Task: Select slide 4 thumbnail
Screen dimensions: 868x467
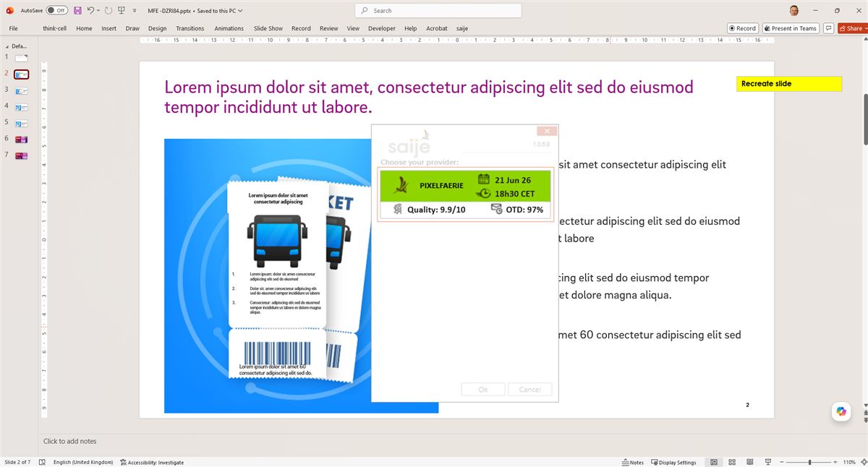Action: (x=22, y=107)
